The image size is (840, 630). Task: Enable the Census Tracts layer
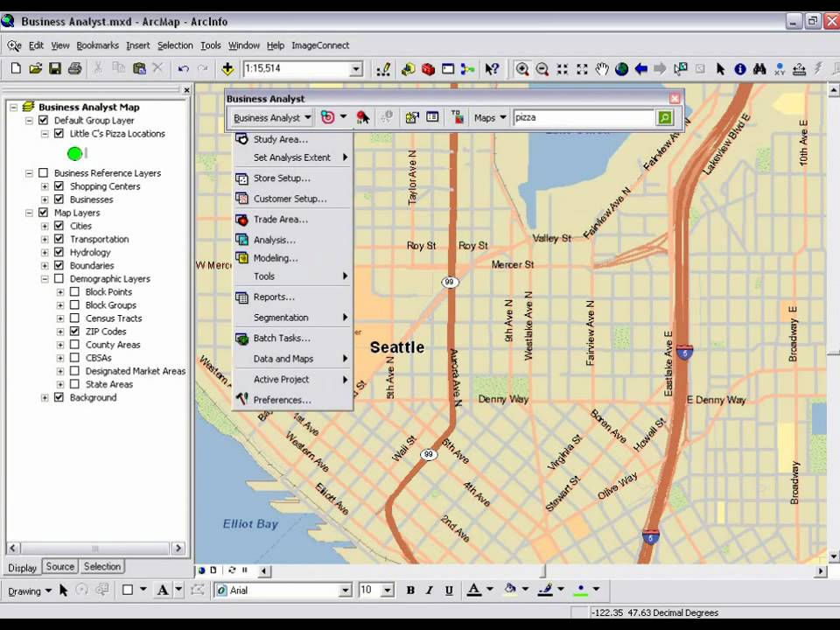74,318
